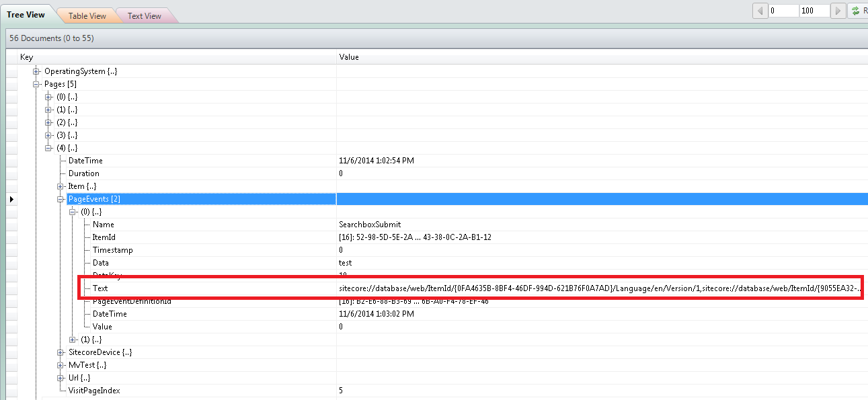Select the Tree View tab
The height and width of the screenshot is (400, 868).
pos(26,13)
